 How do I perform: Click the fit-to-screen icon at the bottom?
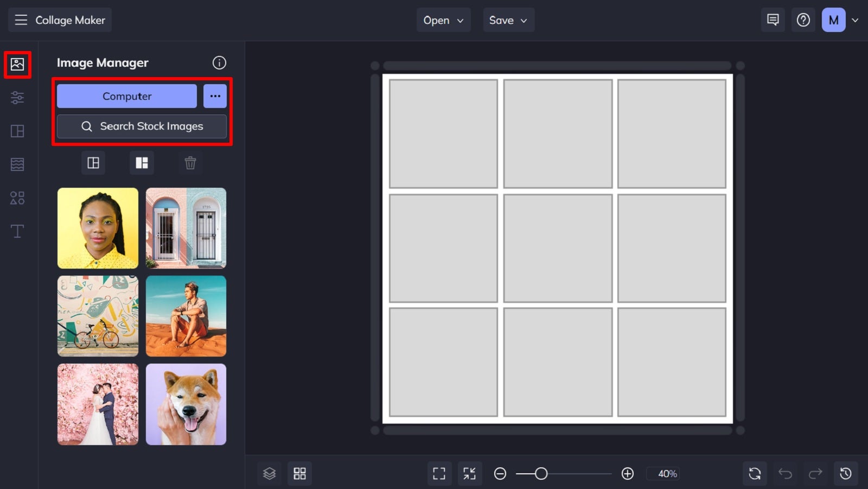click(x=439, y=473)
